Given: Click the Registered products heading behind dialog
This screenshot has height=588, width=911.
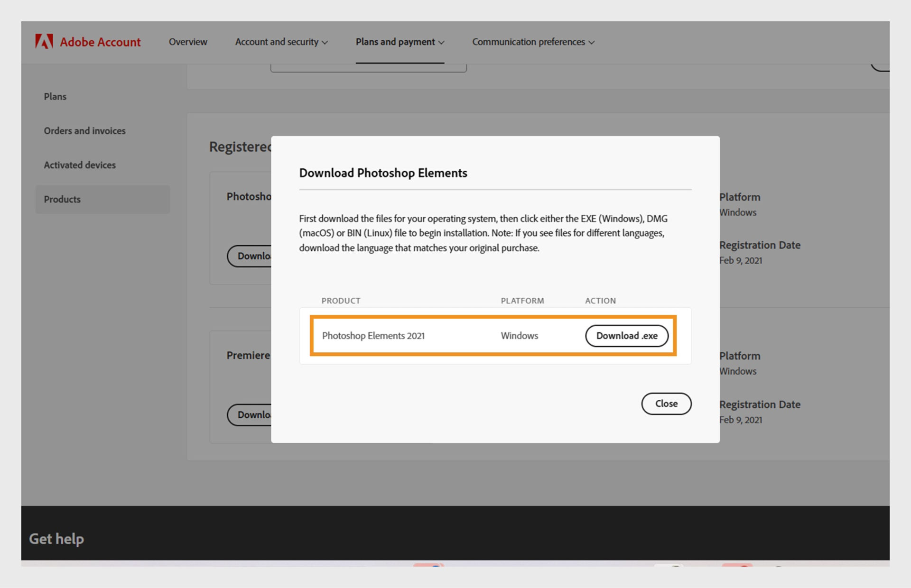Looking at the screenshot, I should coord(241,147).
